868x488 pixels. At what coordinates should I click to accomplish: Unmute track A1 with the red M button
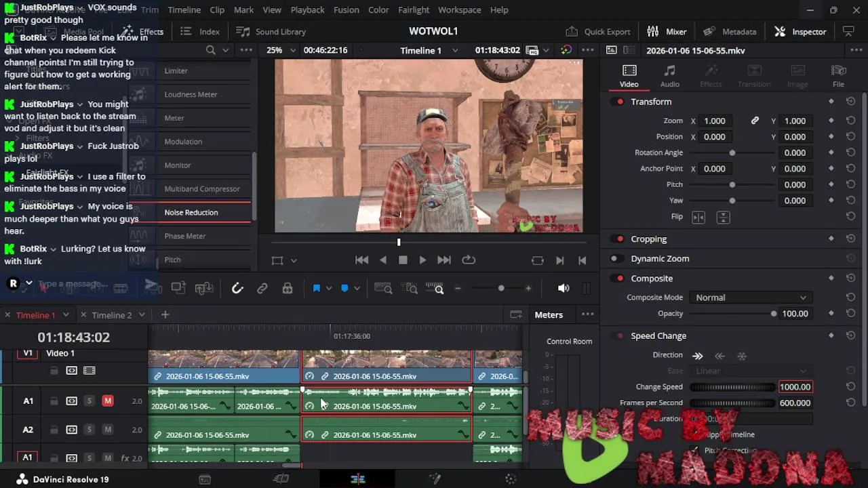(x=107, y=401)
